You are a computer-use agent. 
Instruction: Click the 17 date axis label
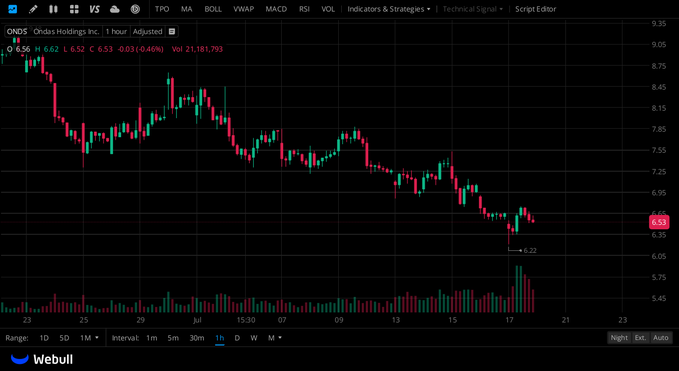(x=509, y=320)
